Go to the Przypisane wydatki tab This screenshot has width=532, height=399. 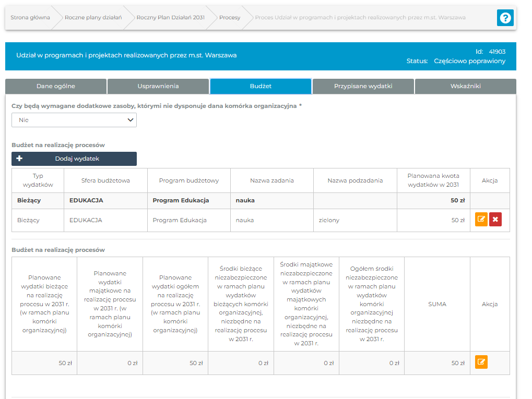coord(363,86)
